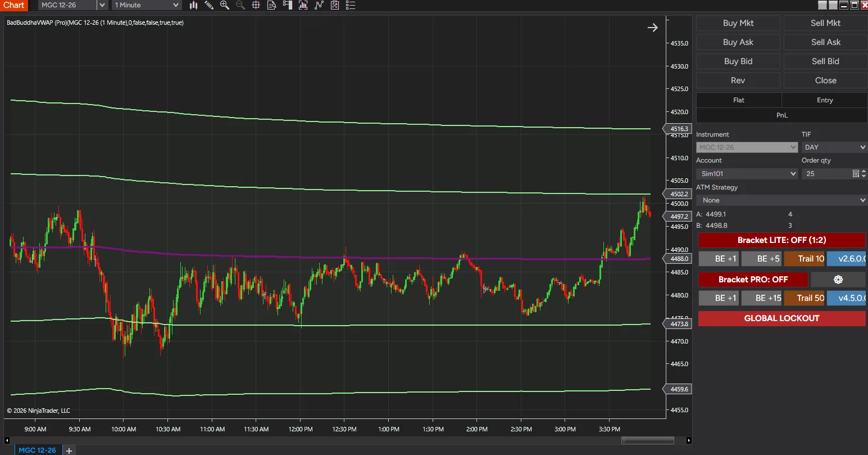Click the 4502.2 price marker

tap(678, 194)
